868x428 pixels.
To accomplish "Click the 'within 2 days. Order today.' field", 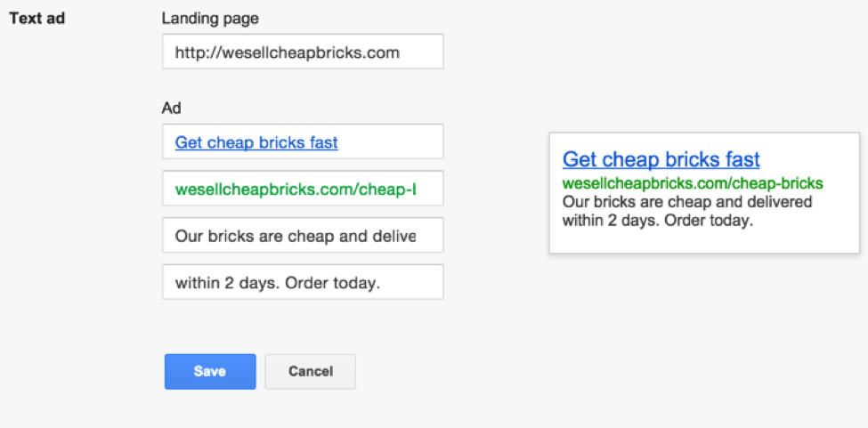I will click(303, 282).
